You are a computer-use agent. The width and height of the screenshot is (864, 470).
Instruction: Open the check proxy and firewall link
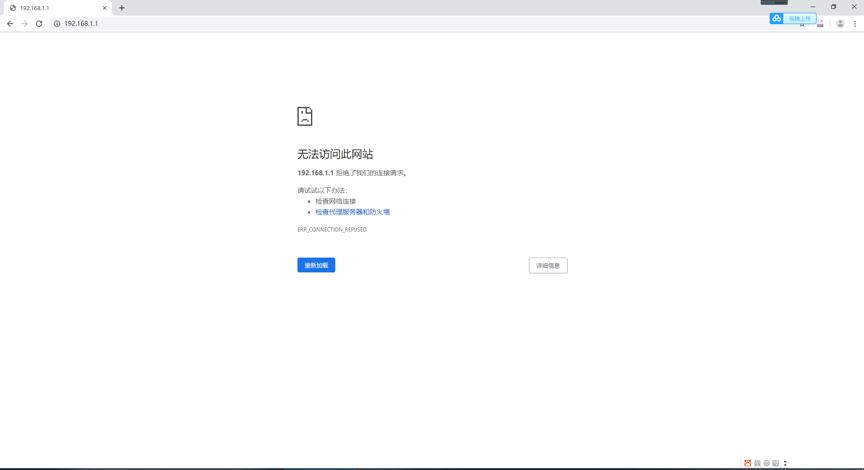[x=353, y=212]
